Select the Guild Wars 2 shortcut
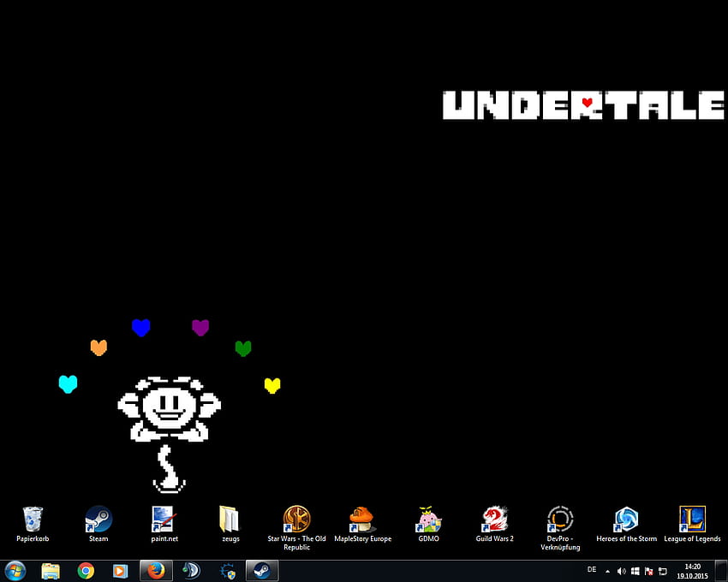This screenshot has height=582, width=728. 494,525
